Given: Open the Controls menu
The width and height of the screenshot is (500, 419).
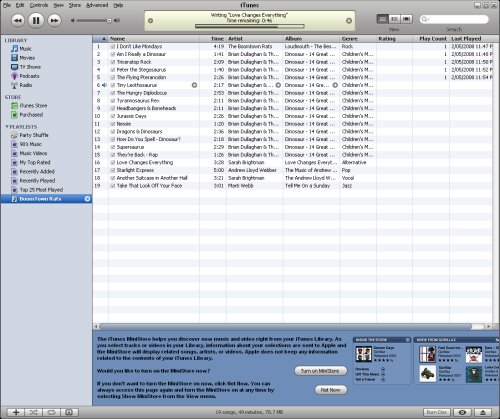Looking at the screenshot, I should tap(39, 5).
